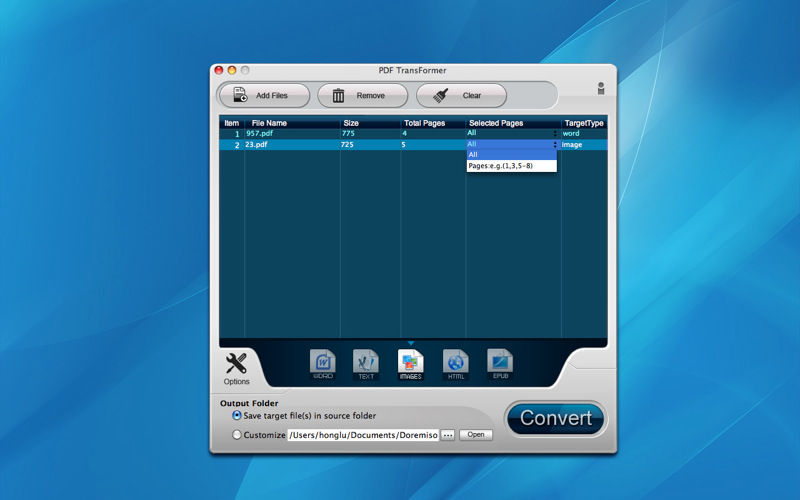Click size value 775 for 957.pdf

pyautogui.click(x=348, y=133)
